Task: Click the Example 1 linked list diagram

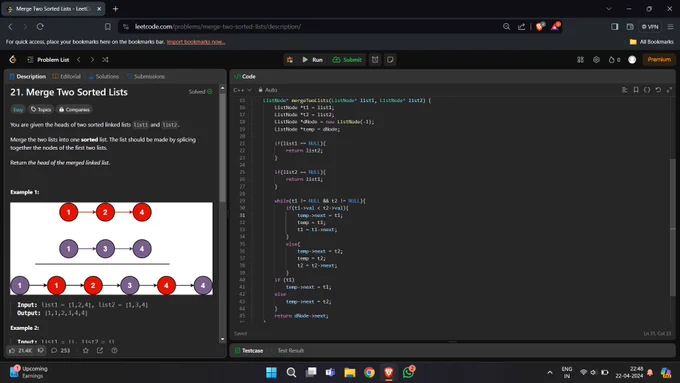Action: pyautogui.click(x=111, y=249)
